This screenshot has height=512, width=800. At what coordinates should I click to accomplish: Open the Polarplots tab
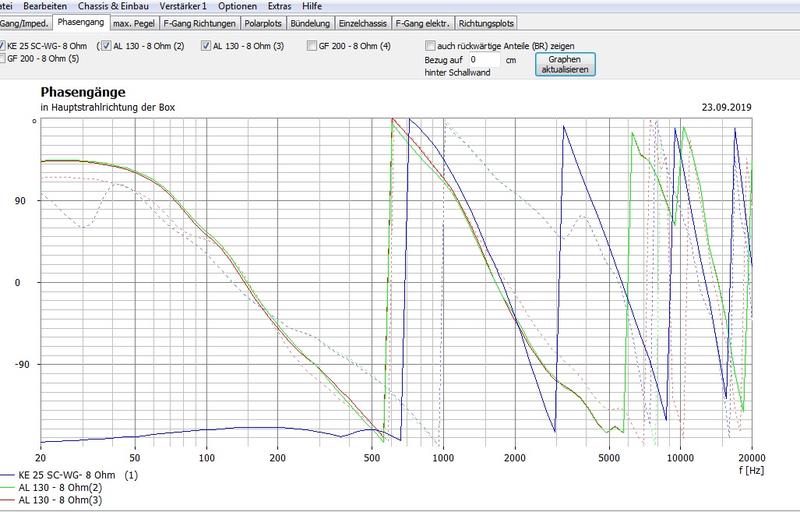click(x=265, y=22)
